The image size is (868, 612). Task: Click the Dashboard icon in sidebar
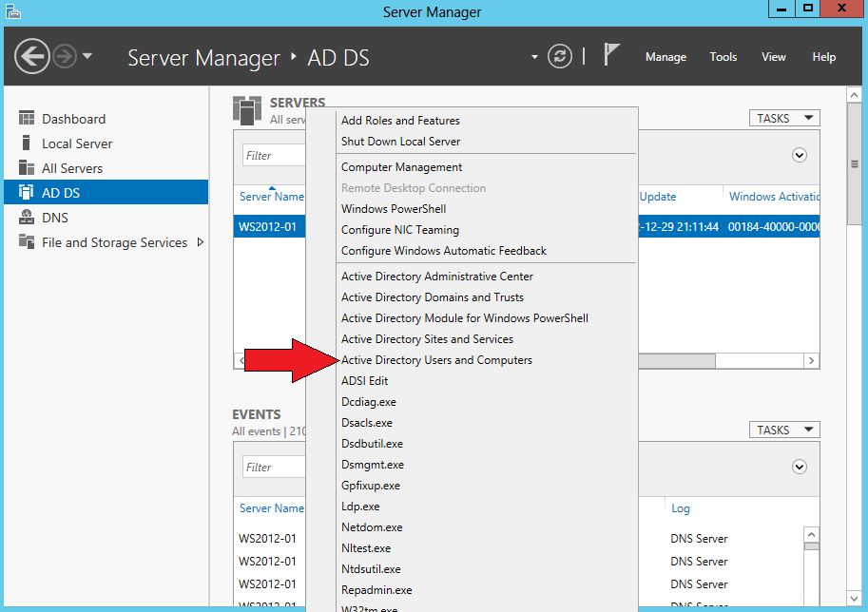coord(26,118)
